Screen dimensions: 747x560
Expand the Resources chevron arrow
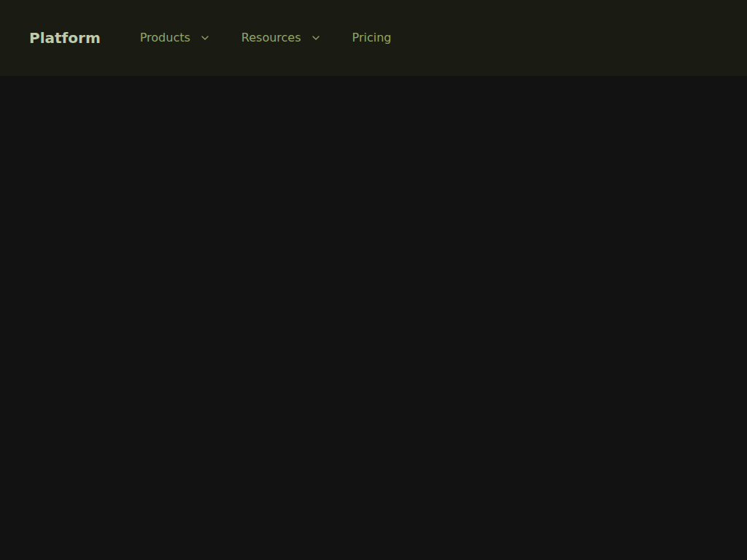(316, 38)
